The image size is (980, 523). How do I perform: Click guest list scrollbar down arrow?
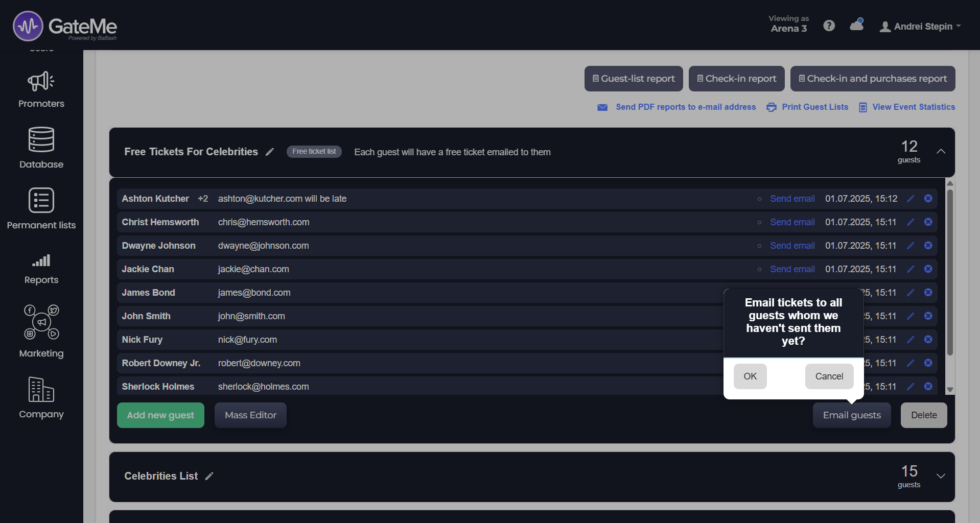point(950,390)
